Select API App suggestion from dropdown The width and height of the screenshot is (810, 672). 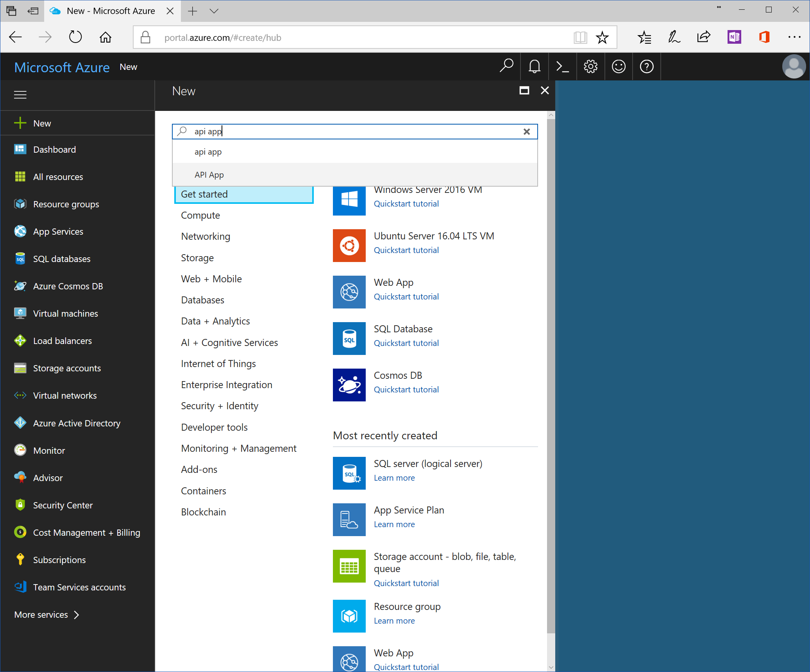click(209, 175)
